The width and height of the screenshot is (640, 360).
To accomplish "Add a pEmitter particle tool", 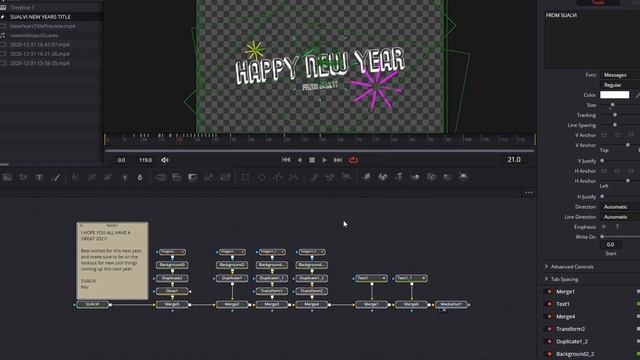I will 314,177.
